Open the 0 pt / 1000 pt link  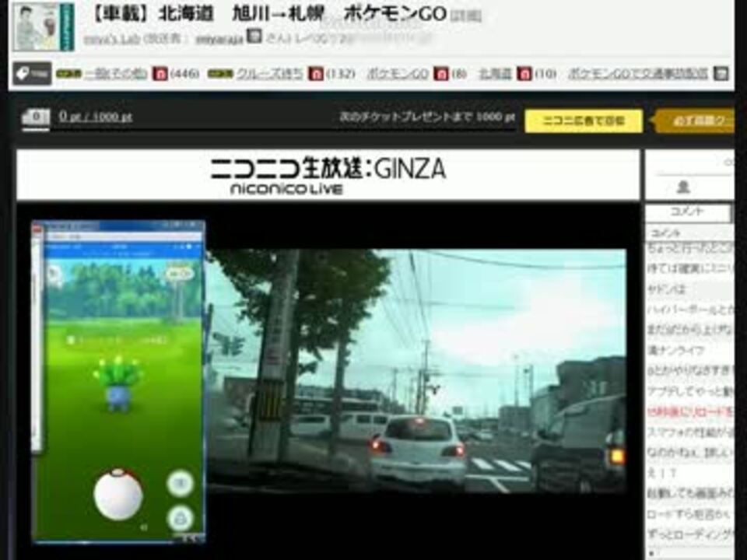[96, 117]
